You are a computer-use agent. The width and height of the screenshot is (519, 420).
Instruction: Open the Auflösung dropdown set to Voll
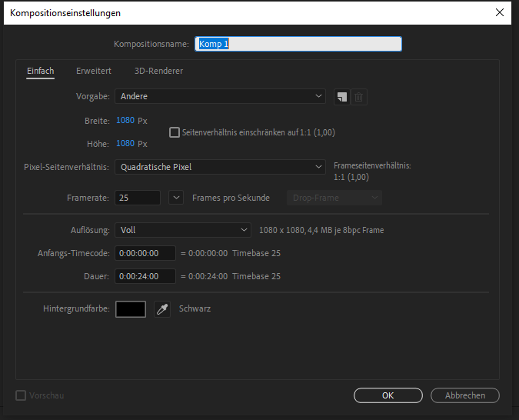183,230
